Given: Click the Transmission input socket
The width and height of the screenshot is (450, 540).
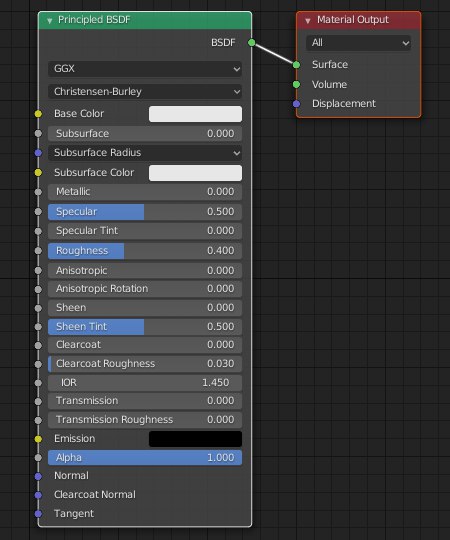Looking at the screenshot, I should (38, 401).
